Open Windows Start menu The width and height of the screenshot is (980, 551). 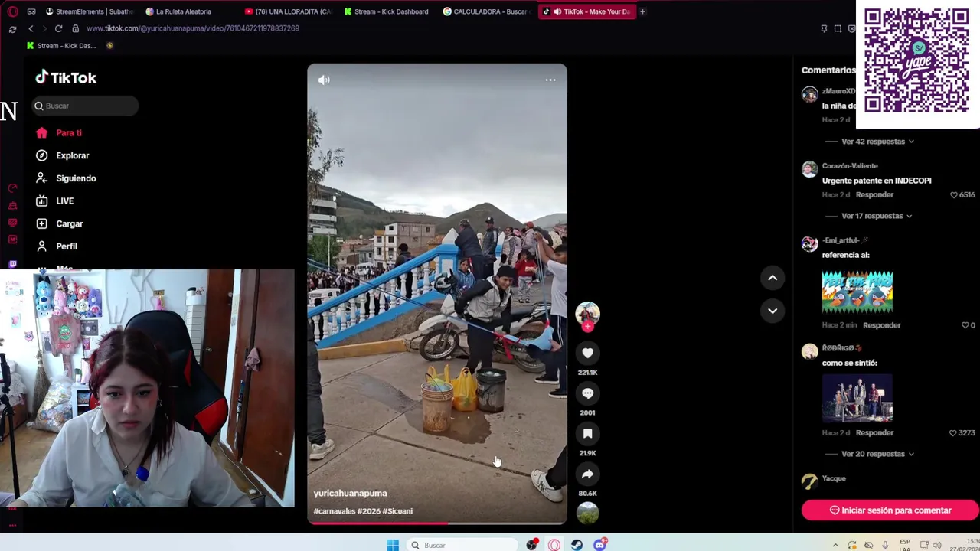(x=393, y=545)
